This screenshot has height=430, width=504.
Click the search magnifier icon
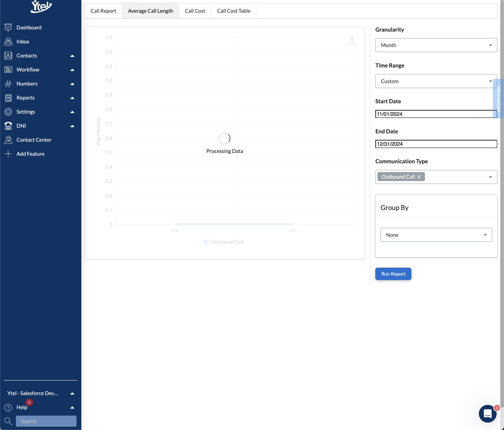pyautogui.click(x=8, y=421)
